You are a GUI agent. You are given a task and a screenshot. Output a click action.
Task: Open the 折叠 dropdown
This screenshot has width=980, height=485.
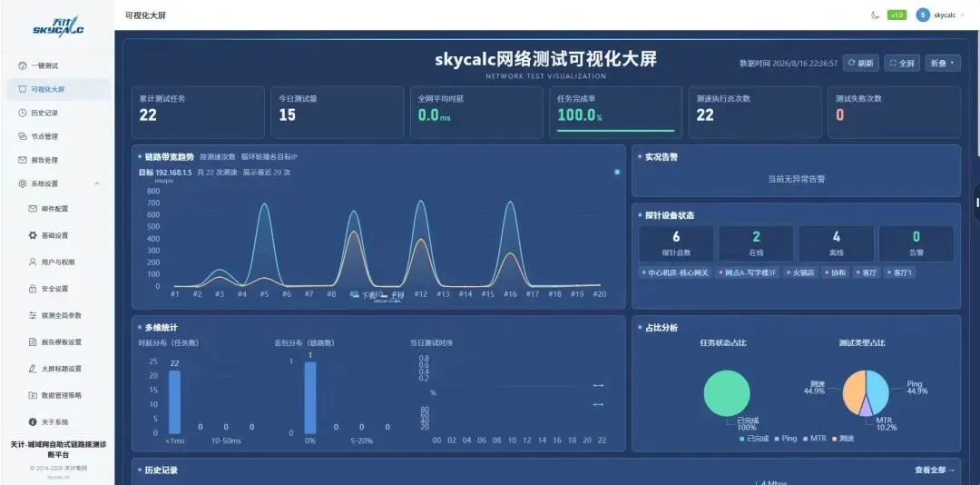(x=943, y=64)
